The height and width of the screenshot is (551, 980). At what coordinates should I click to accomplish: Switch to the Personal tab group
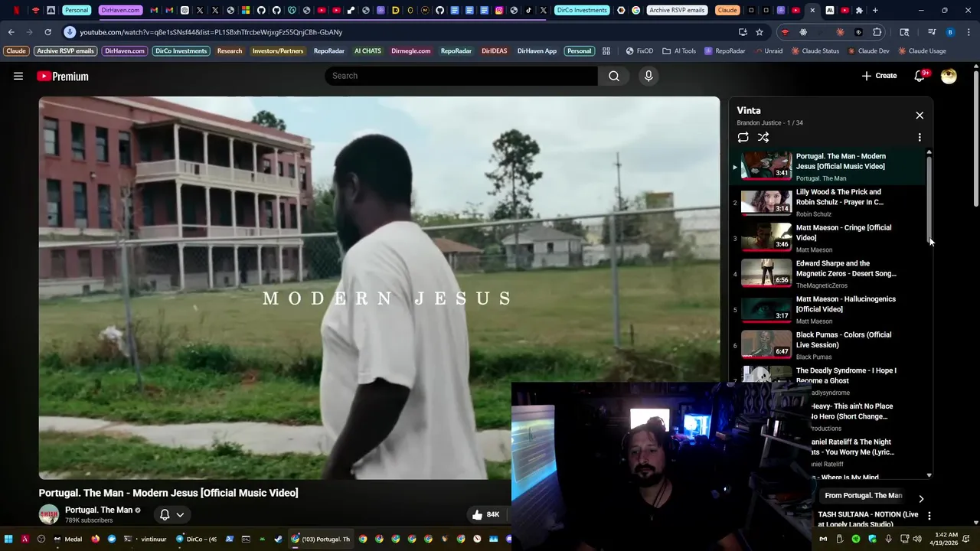click(x=76, y=10)
